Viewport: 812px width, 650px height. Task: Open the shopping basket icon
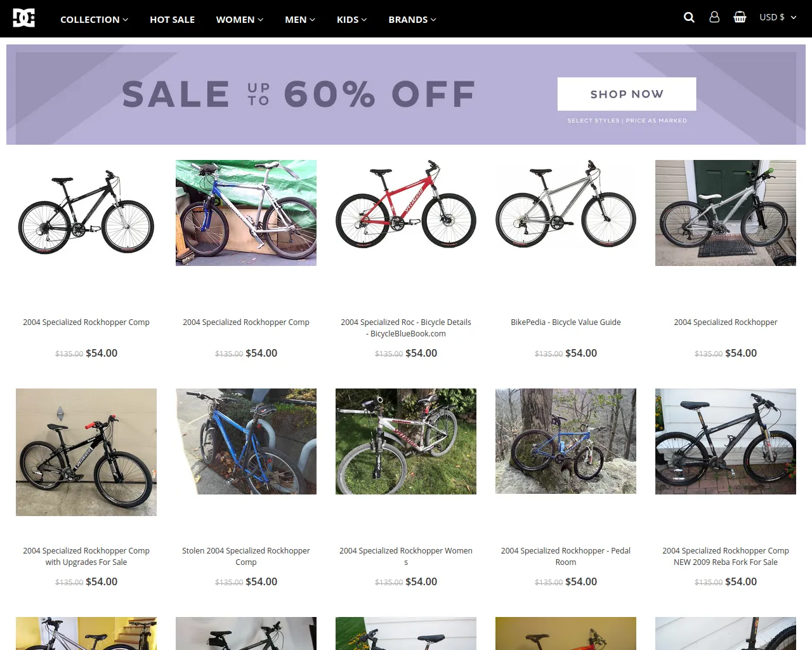(740, 17)
